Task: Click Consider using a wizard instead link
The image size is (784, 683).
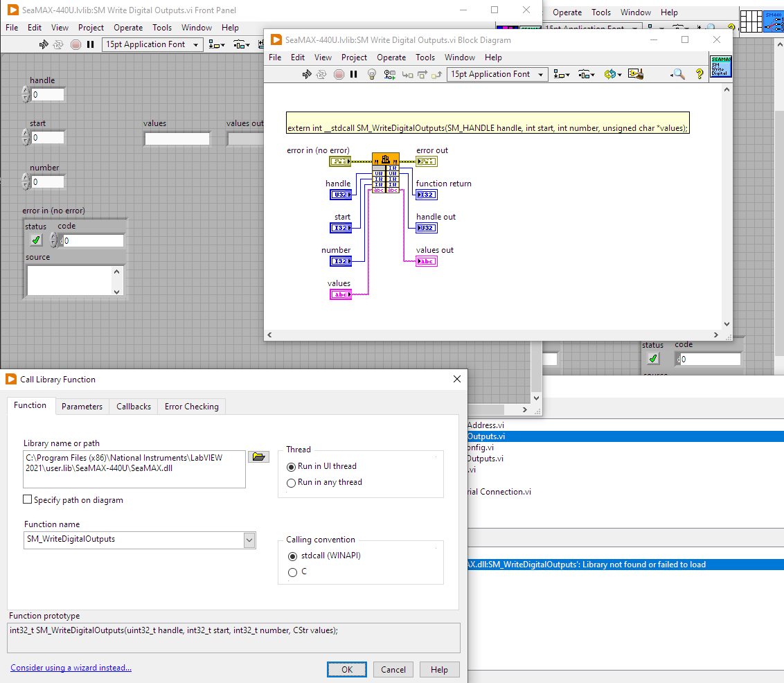Action: click(x=71, y=668)
